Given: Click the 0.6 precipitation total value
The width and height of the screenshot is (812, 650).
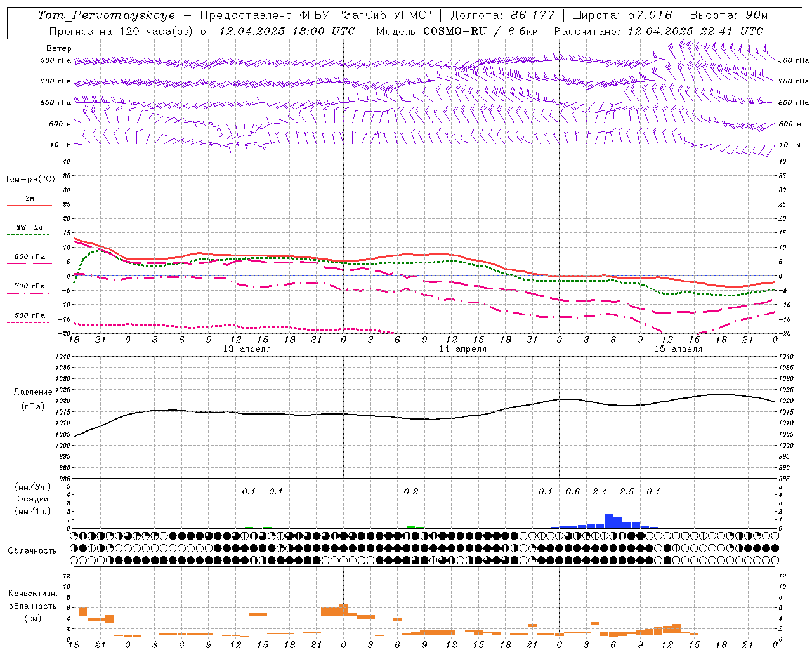Looking at the screenshot, I should coord(573,492).
